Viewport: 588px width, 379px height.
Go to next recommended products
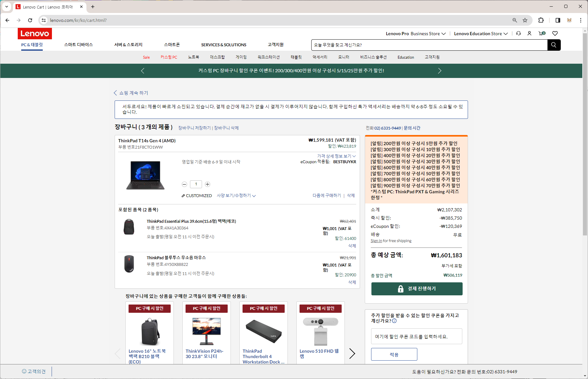352,353
